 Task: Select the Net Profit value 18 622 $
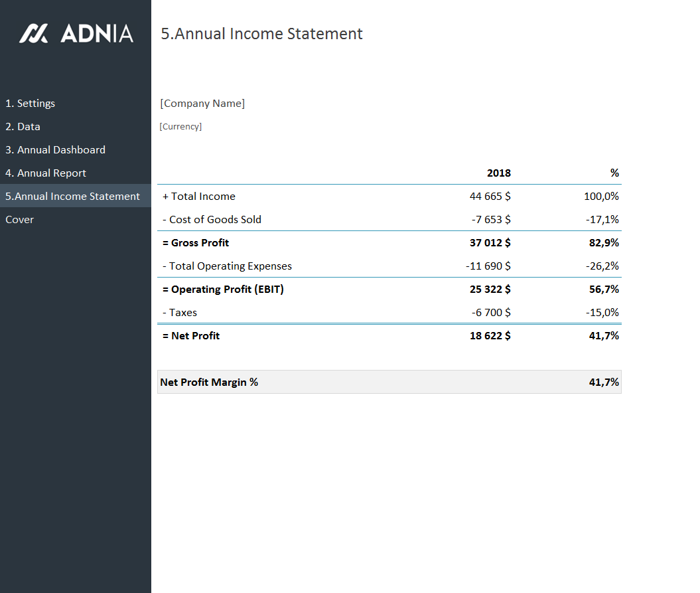490,336
